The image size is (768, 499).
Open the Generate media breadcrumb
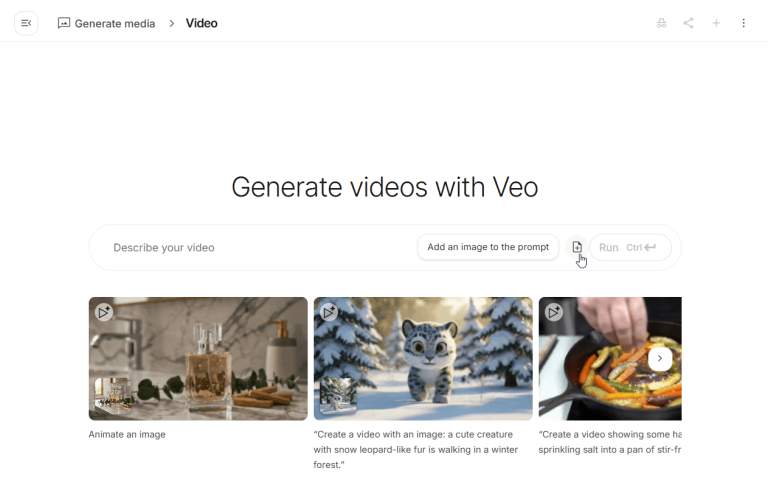pos(106,24)
